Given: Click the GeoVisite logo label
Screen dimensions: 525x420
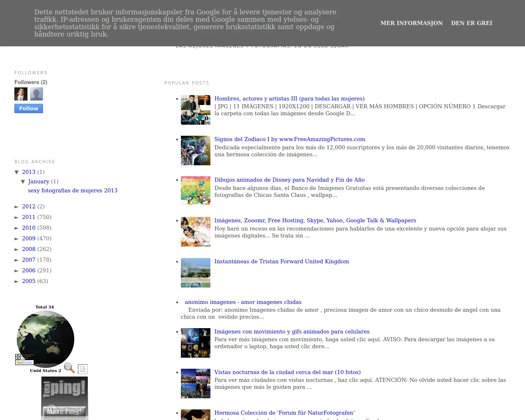Looking at the screenshot, I should (24, 363).
